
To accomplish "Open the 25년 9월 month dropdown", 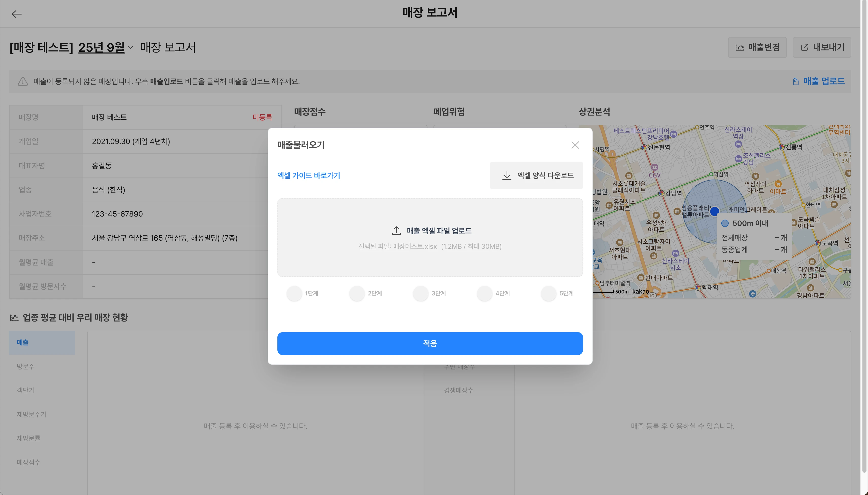I will [102, 48].
